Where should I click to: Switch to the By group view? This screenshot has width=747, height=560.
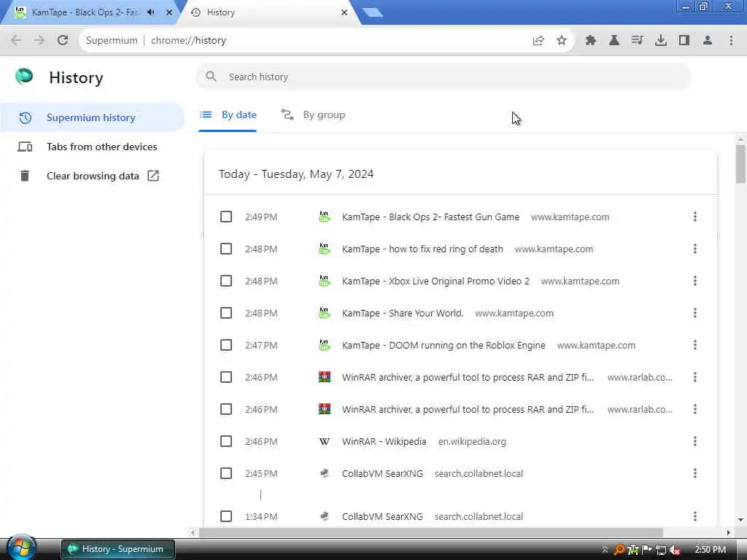point(313,114)
